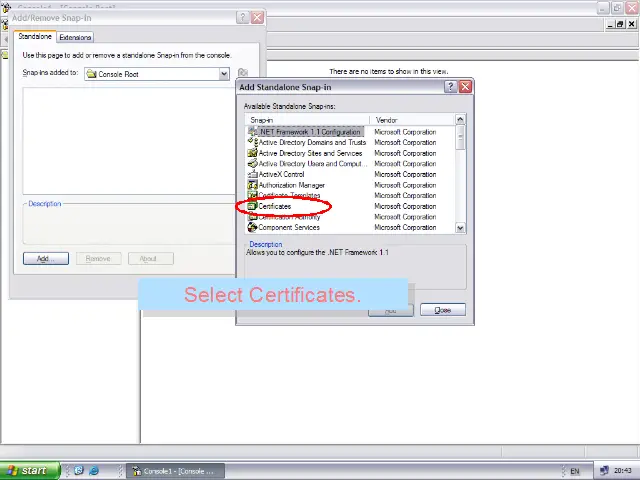The image size is (640, 480).
Task: Click the Certification Authority snap-in icon
Action: click(252, 217)
